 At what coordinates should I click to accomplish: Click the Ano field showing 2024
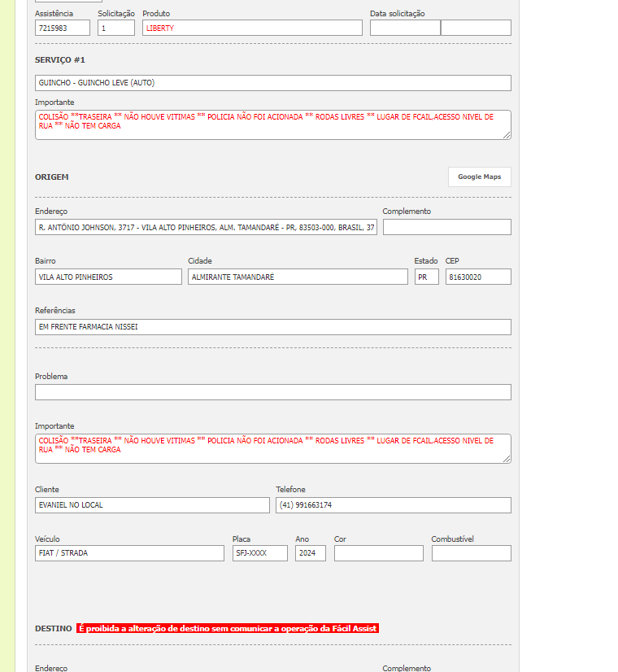[x=310, y=553]
